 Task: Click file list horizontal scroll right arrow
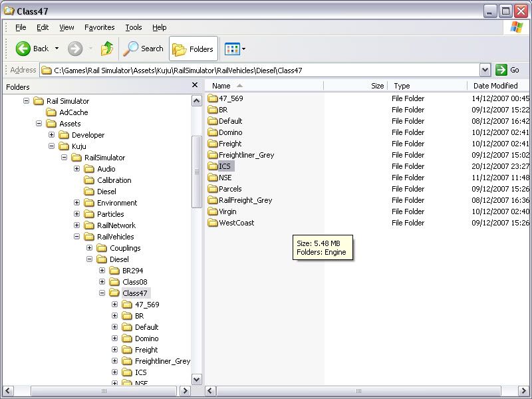click(x=523, y=391)
